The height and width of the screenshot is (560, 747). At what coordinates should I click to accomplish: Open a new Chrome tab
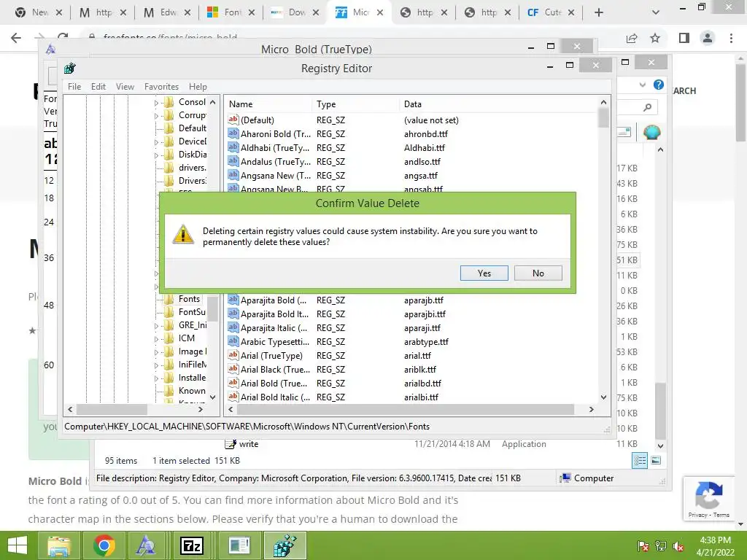point(599,12)
